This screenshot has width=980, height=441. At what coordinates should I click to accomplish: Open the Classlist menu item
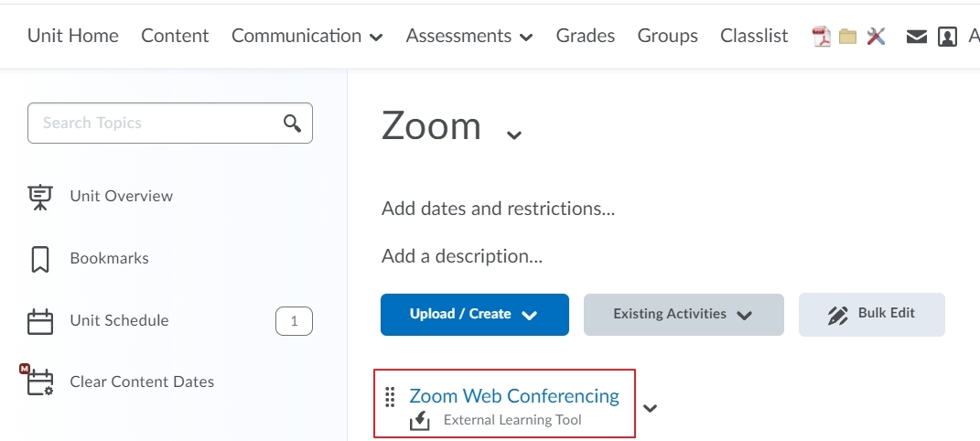pyautogui.click(x=754, y=37)
